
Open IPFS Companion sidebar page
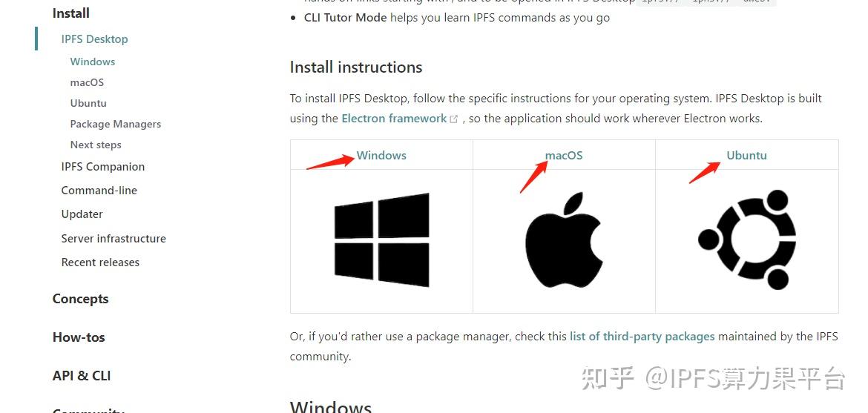pyautogui.click(x=103, y=167)
